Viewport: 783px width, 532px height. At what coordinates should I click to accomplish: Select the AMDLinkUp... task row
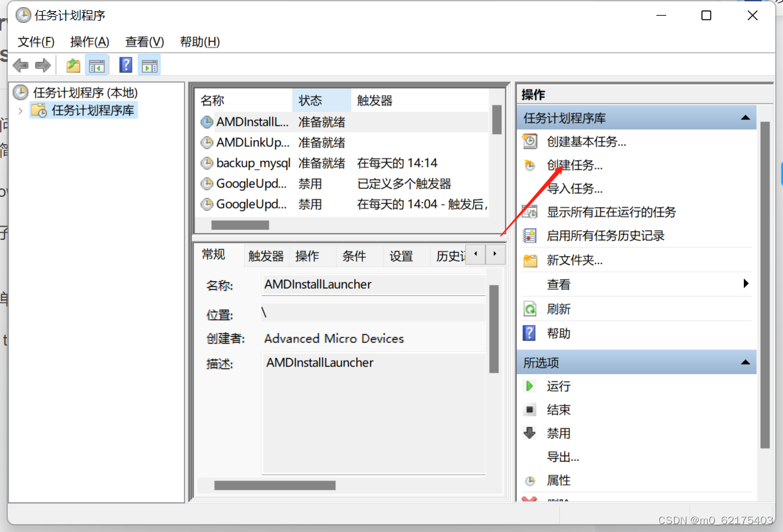(343, 142)
